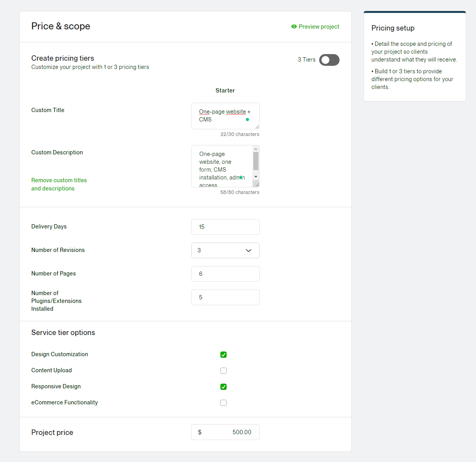
Task: Click the Delivery Days input field
Action: 225,227
